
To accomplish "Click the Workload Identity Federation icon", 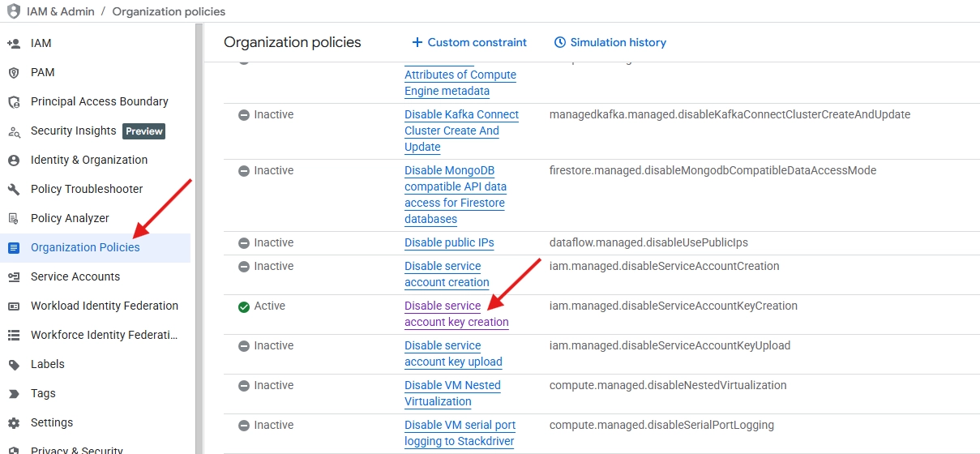I will [x=14, y=306].
